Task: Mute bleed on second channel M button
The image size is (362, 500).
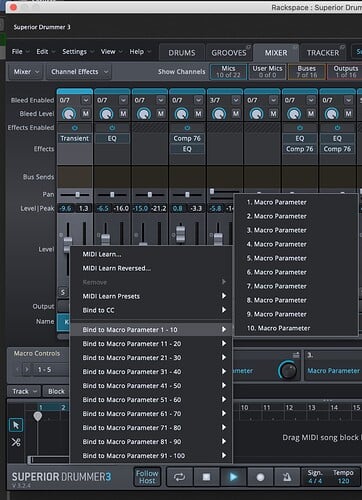Action: click(123, 114)
